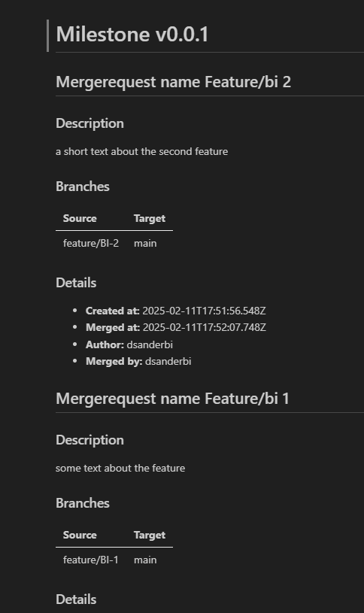Click text about the second feature
Image resolution: width=364 pixels, height=613 pixels.
[141, 152]
